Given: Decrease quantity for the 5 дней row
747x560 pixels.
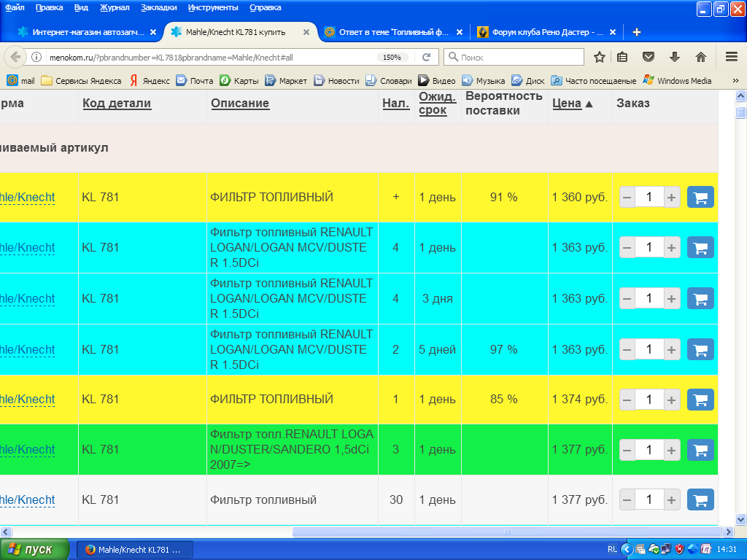Looking at the screenshot, I should (x=627, y=349).
